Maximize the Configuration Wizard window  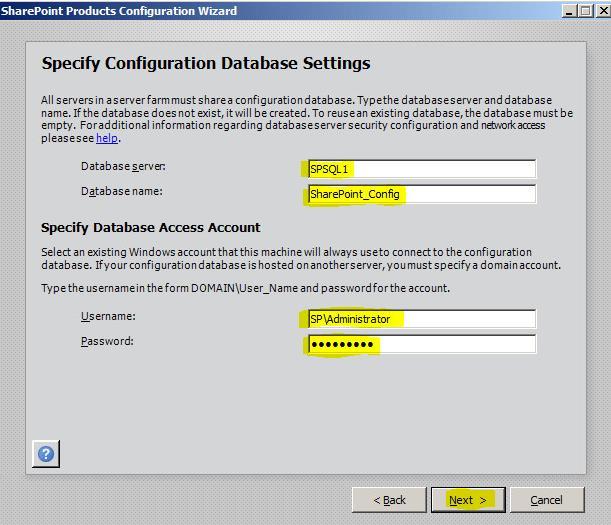(x=586, y=11)
